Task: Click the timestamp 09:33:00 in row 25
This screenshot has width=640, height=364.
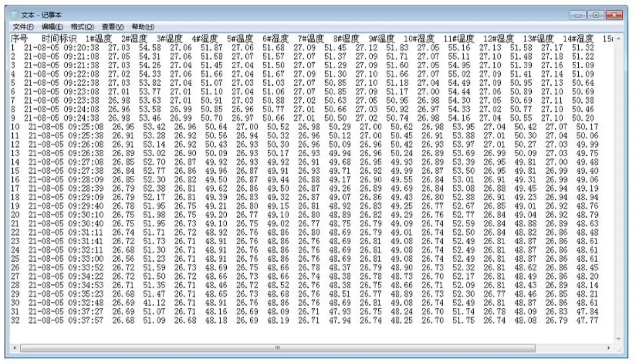Action: 86,258
